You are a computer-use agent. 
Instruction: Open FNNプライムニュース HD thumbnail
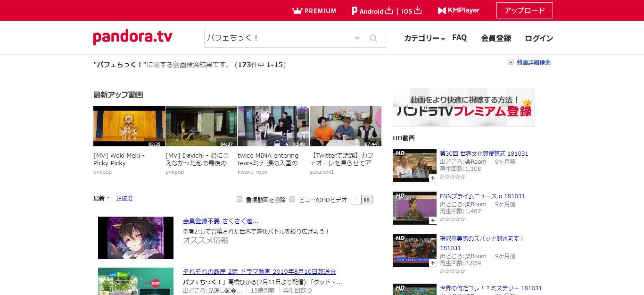pos(415,208)
